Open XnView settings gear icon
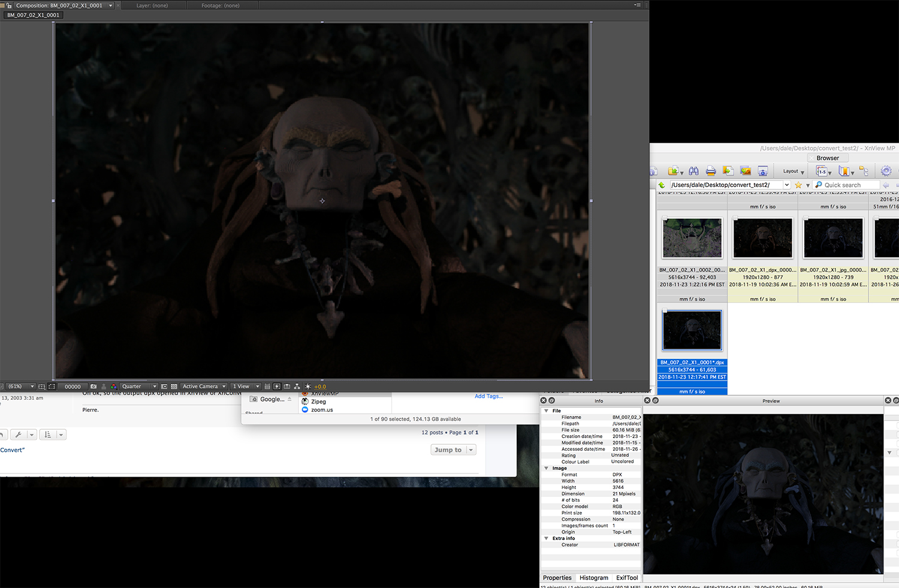The height and width of the screenshot is (588, 899). pyautogui.click(x=886, y=171)
